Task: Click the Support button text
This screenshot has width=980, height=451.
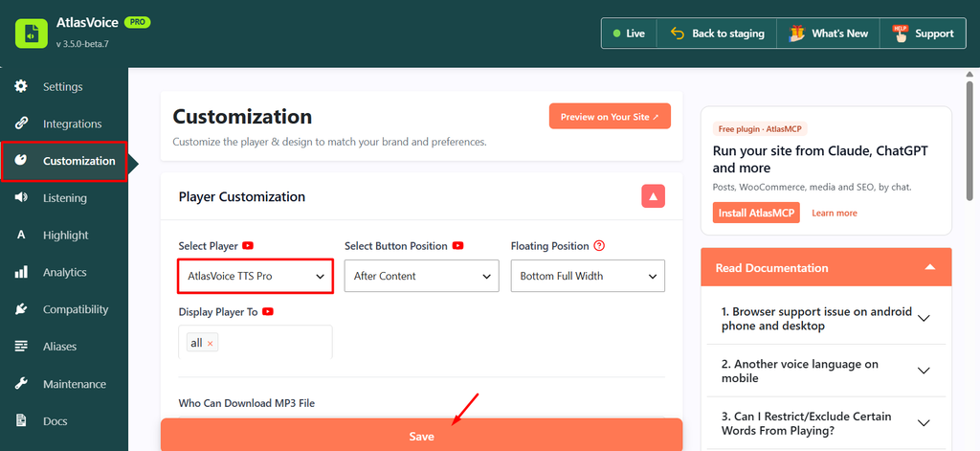Action: (x=934, y=34)
